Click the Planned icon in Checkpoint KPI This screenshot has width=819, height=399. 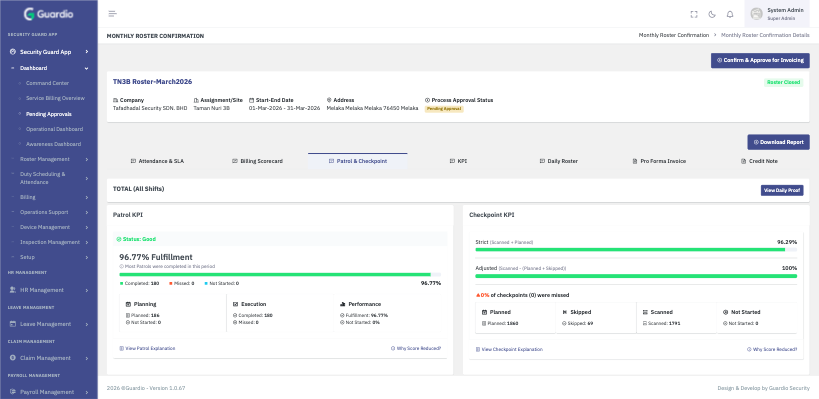tap(484, 312)
